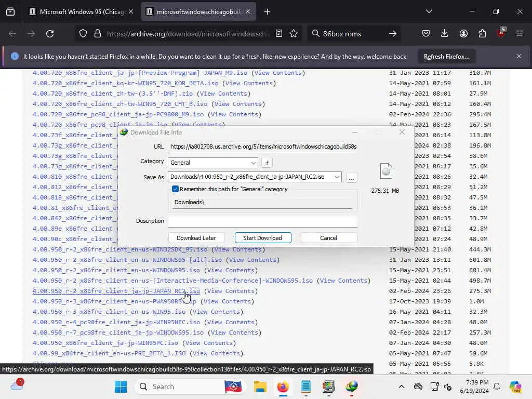Expand the Save As path dropdown arrow

pyautogui.click(x=337, y=177)
